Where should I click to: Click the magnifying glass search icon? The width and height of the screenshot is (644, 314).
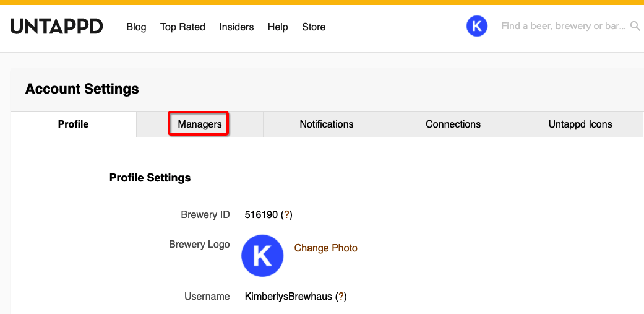pyautogui.click(x=635, y=27)
